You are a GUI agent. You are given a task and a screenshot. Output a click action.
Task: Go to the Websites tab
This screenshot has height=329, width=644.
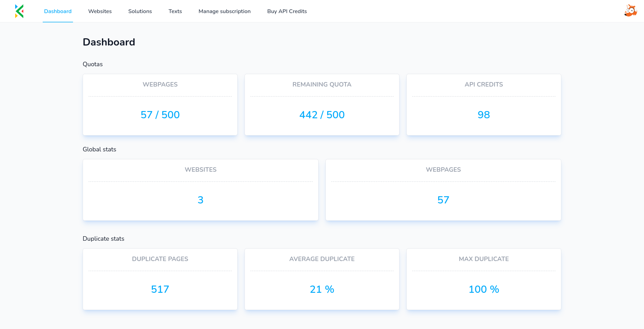[100, 11]
